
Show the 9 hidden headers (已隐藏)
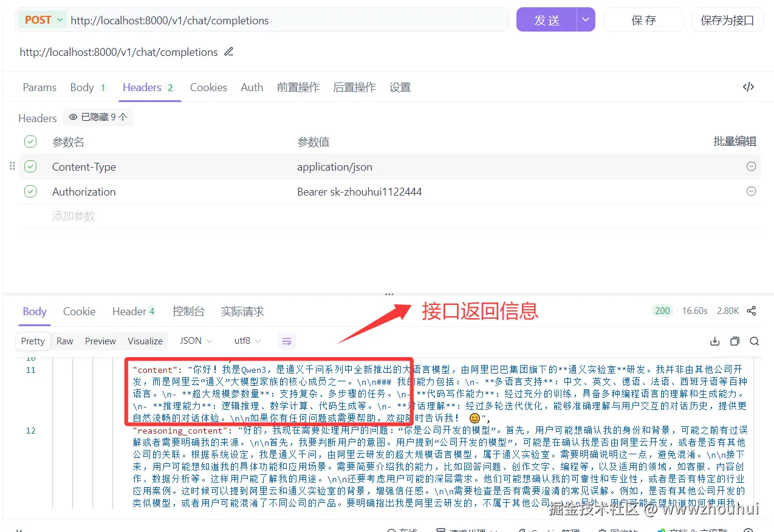coord(98,117)
